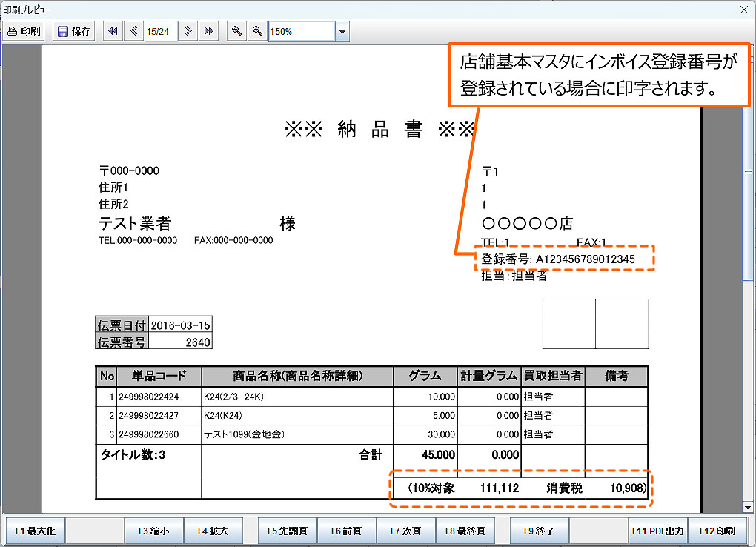Open the 150% zoom level dropdown
This screenshot has width=756, height=547.
tap(342, 31)
